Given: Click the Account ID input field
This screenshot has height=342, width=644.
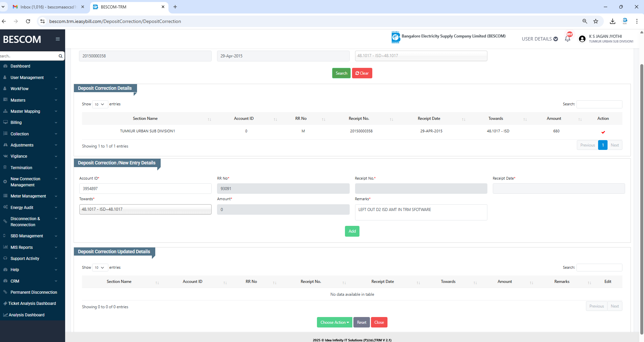Looking at the screenshot, I should (145, 189).
